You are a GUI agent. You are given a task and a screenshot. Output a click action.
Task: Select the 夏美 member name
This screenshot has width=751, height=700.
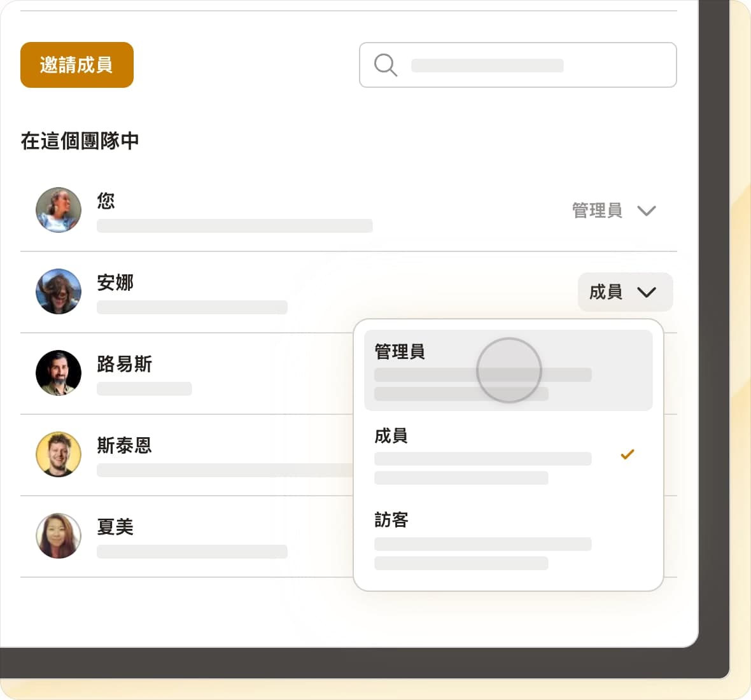[x=115, y=527]
